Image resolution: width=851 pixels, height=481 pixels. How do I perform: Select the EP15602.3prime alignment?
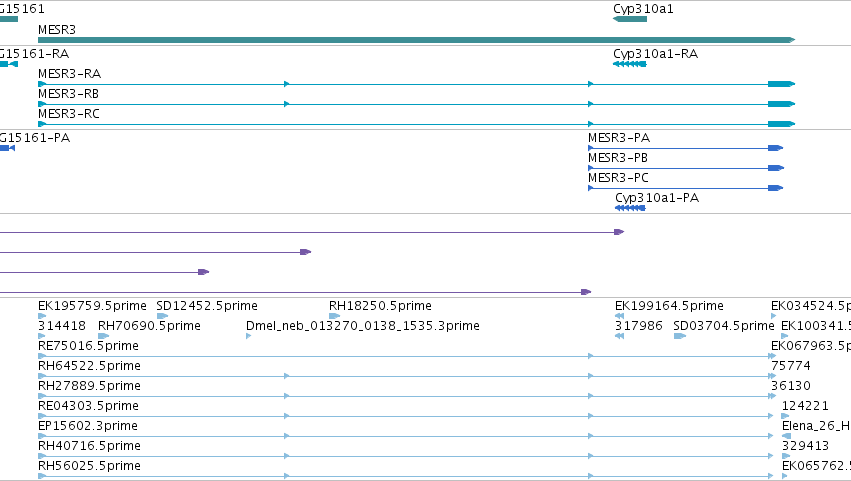point(405,436)
